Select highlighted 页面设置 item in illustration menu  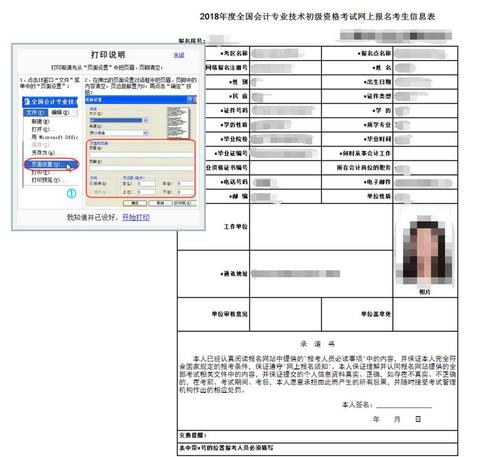(x=51, y=164)
